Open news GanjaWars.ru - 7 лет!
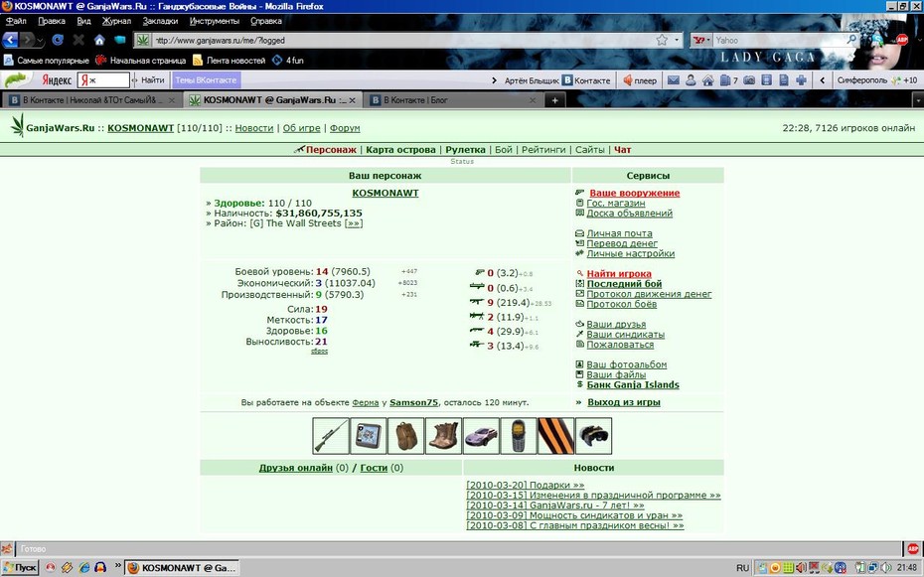This screenshot has width=924, height=577. (x=555, y=505)
